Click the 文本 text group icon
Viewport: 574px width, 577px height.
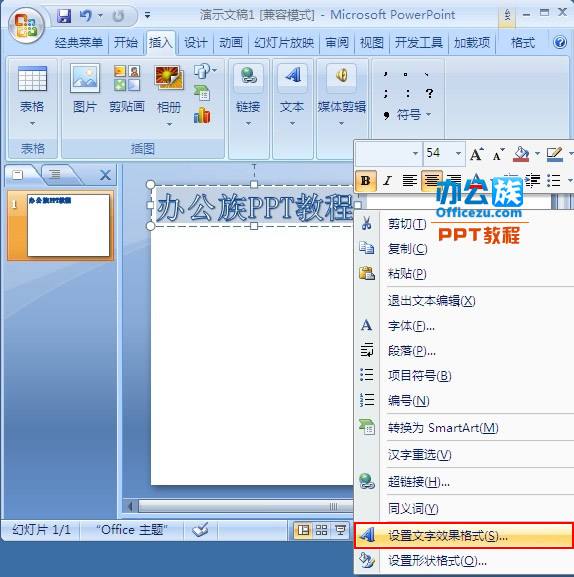292,76
